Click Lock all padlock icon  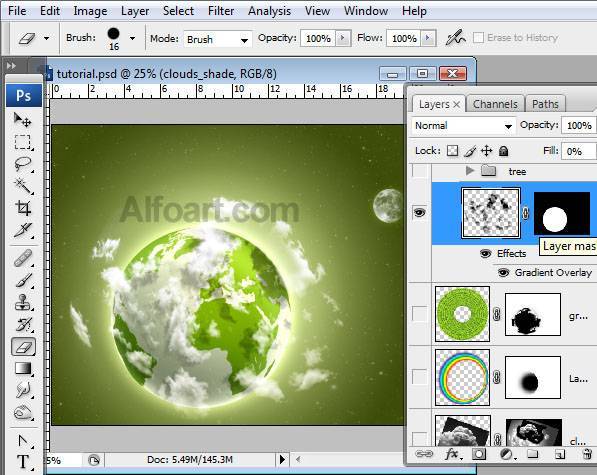click(503, 151)
